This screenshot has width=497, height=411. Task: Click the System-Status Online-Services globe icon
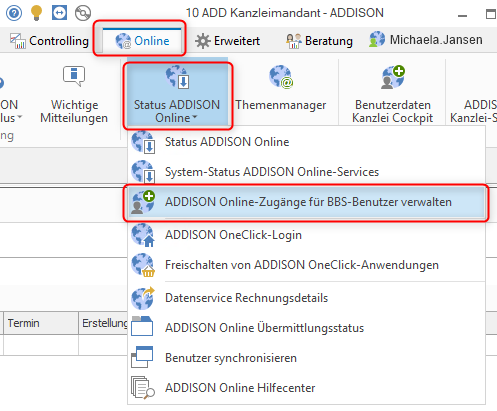point(143,172)
